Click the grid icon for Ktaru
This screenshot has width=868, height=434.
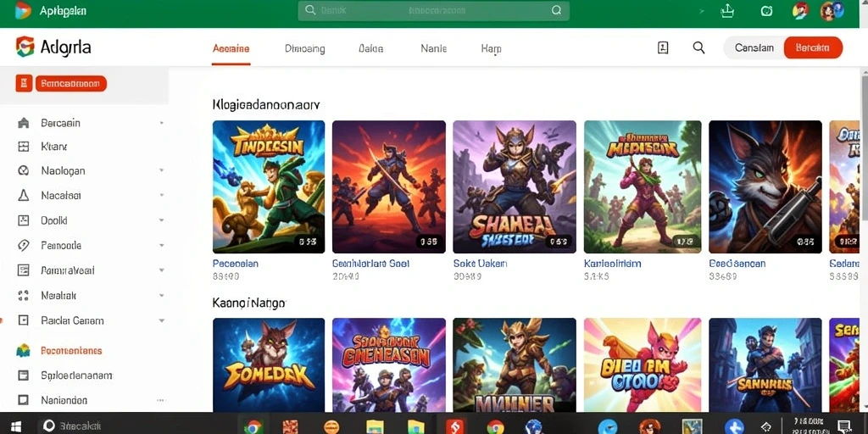tap(23, 147)
